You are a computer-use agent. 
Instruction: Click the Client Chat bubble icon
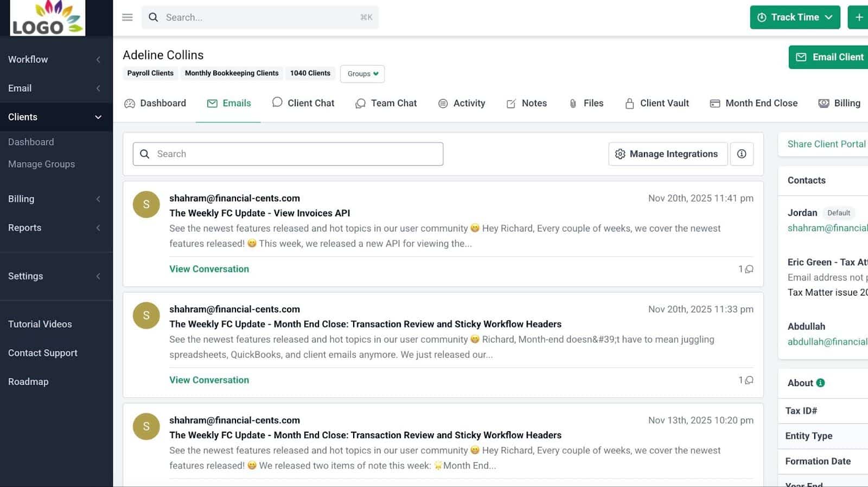click(x=277, y=102)
